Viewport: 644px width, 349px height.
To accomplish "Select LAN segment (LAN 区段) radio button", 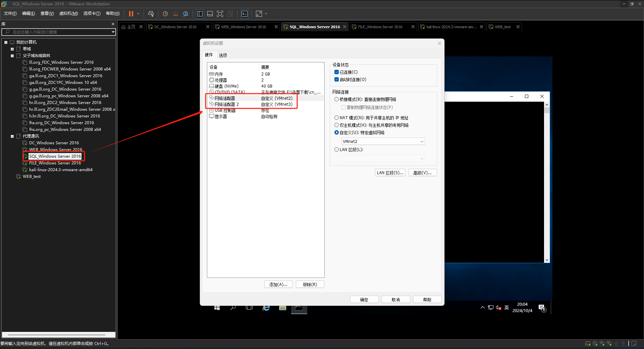I will click(x=336, y=150).
